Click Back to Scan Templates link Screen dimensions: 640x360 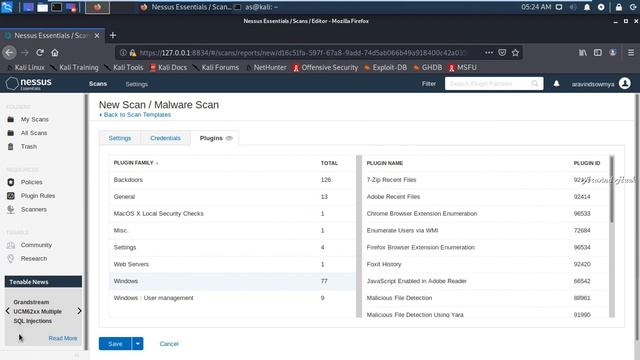pyautogui.click(x=135, y=115)
